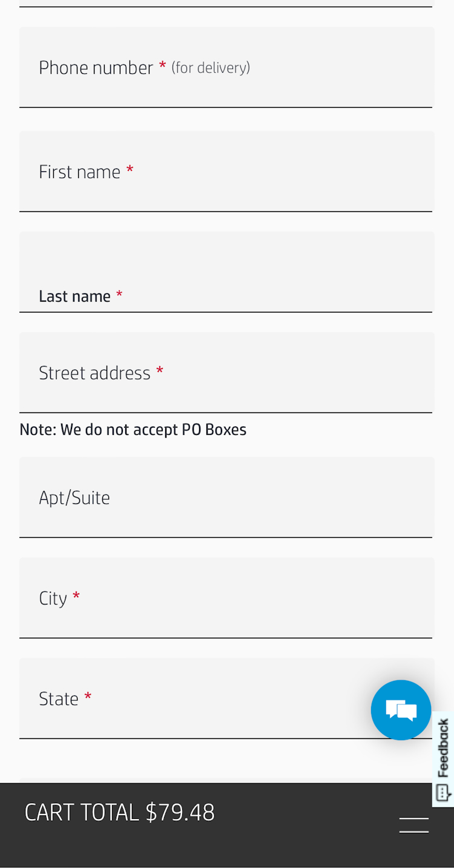Tap the 'Street address' label text
This screenshot has width=454, height=868.
(x=94, y=373)
